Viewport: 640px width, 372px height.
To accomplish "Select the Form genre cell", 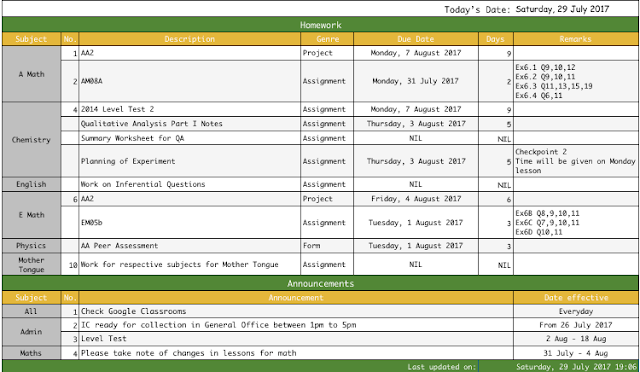I will [327, 245].
